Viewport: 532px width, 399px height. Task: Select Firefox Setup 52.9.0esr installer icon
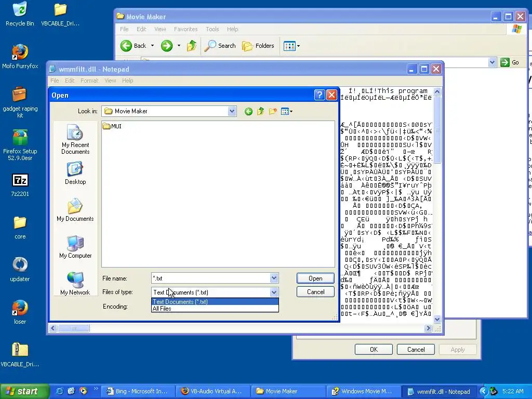click(x=20, y=145)
